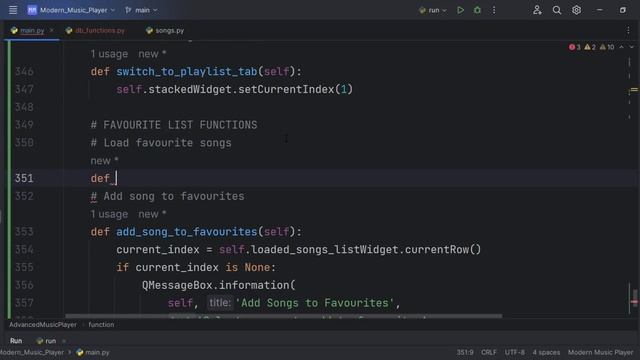
Task: Click Modern Music Player interpreter status
Action: 600,353
